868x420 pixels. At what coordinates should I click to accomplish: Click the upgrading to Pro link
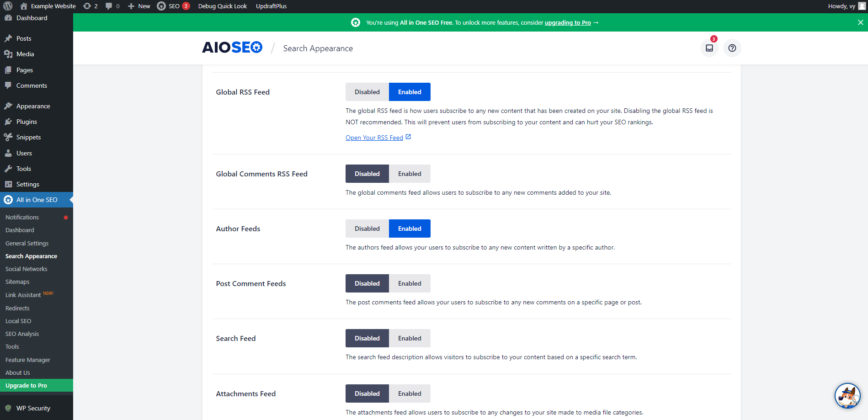coord(568,22)
